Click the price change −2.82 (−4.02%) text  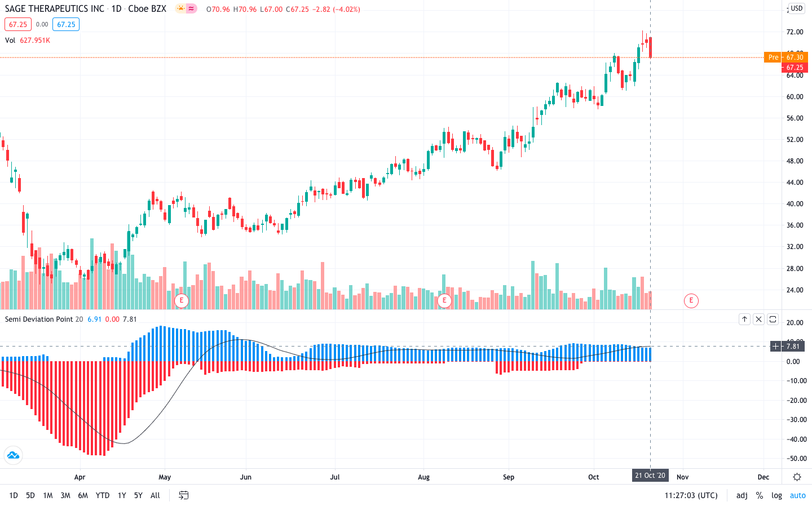pos(336,9)
